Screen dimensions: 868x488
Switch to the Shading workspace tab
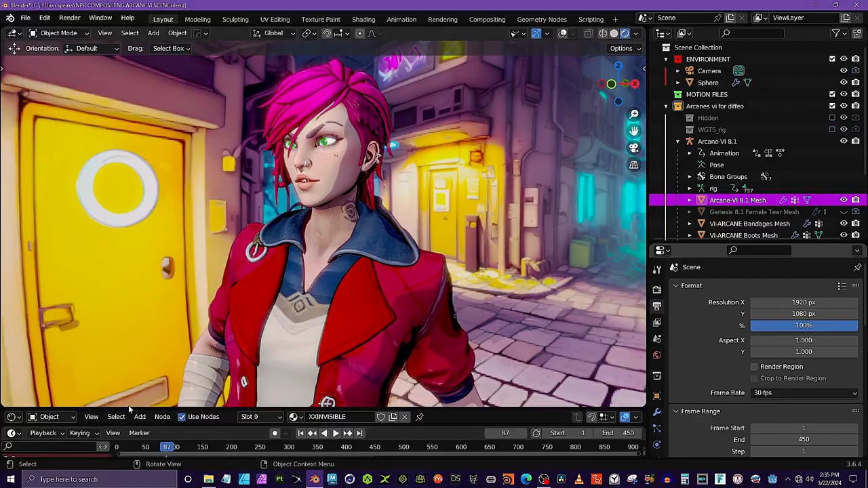tap(363, 19)
